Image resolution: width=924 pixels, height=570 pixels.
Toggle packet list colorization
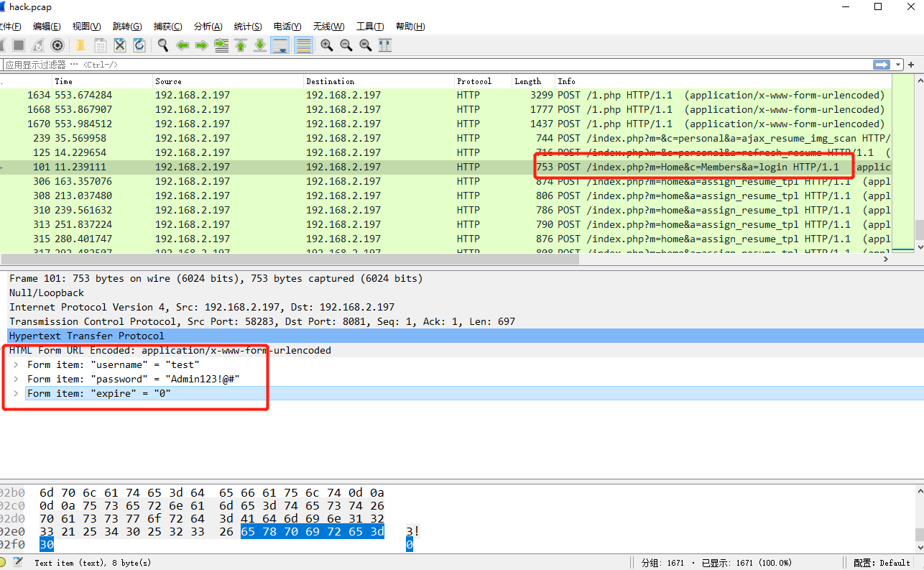pos(304,45)
